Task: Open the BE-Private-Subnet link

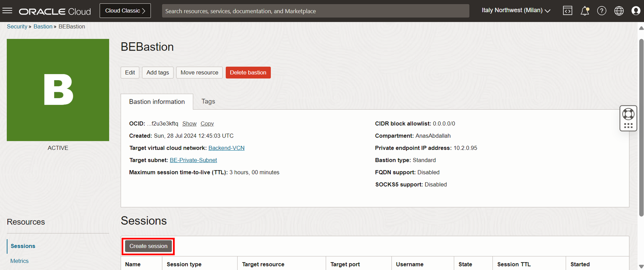Action: pos(193,160)
